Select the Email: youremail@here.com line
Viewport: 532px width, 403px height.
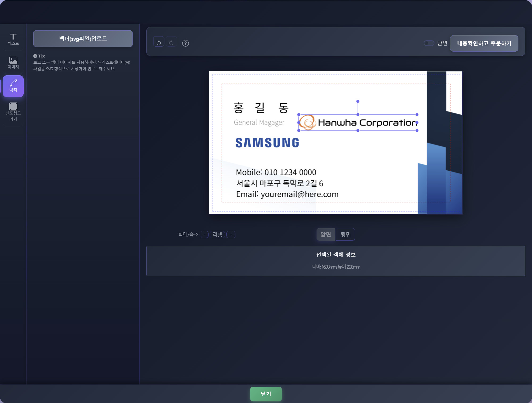[x=287, y=194]
